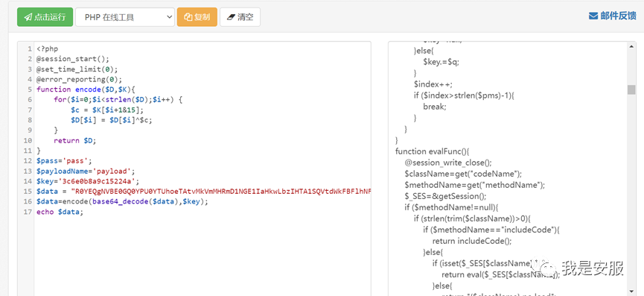
Task: Click the @error_reporting(0); line
Action: (x=79, y=79)
